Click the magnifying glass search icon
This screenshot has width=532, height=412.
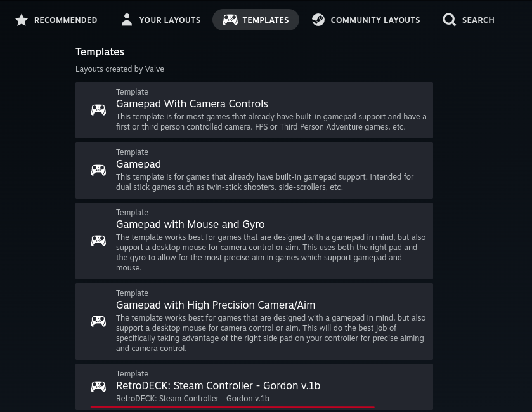[x=450, y=20]
